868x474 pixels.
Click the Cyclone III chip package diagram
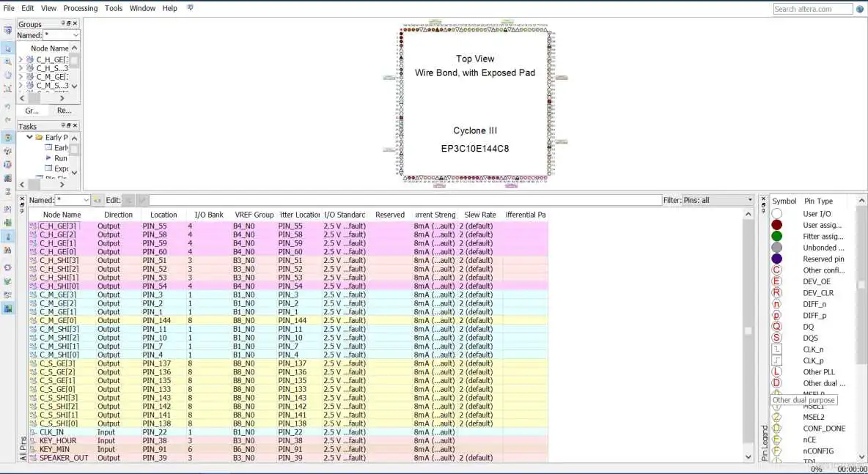(475, 103)
